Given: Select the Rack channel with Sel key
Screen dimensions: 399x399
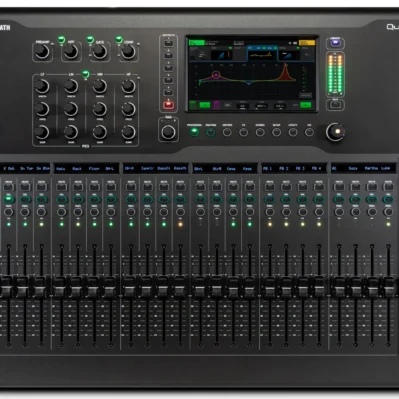Looking at the screenshot, I should pyautogui.click(x=78, y=199).
